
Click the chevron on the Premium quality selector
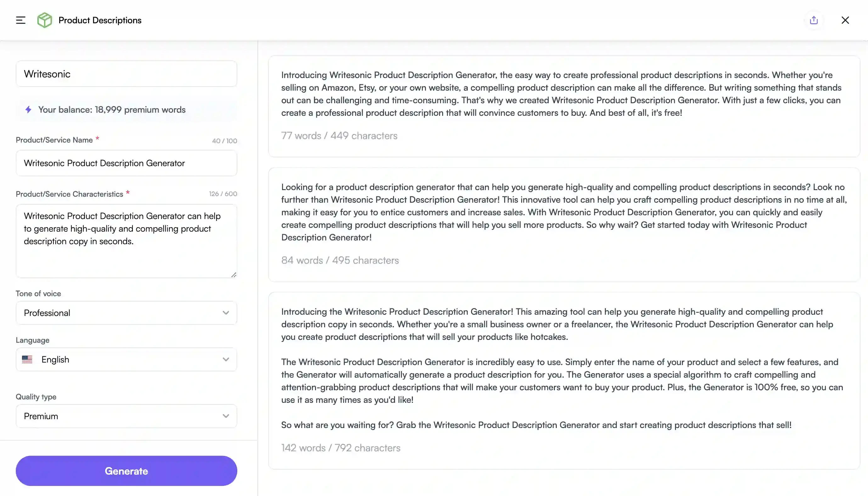pos(225,416)
